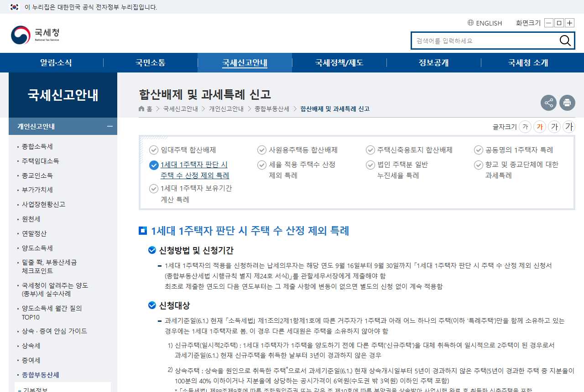Select the largest 가 font size button
584x392 pixels.
[569, 127]
